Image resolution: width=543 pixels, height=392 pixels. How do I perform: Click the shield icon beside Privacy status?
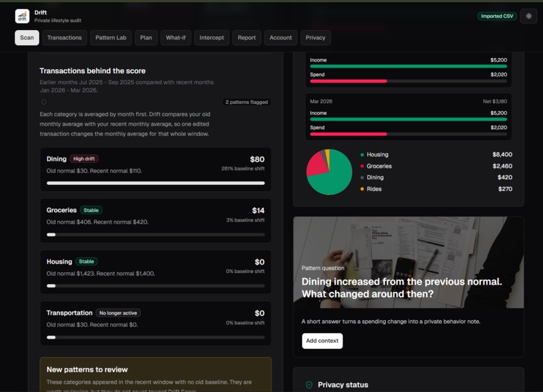click(309, 384)
